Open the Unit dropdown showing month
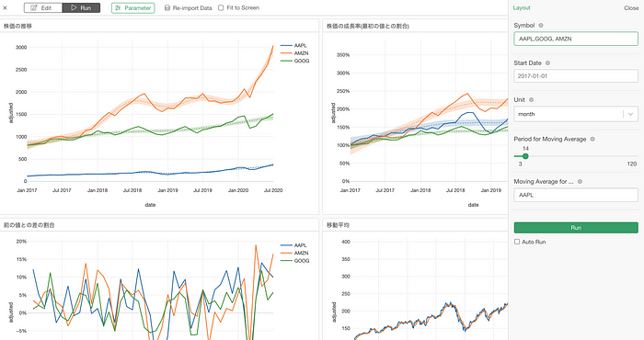 click(576, 114)
